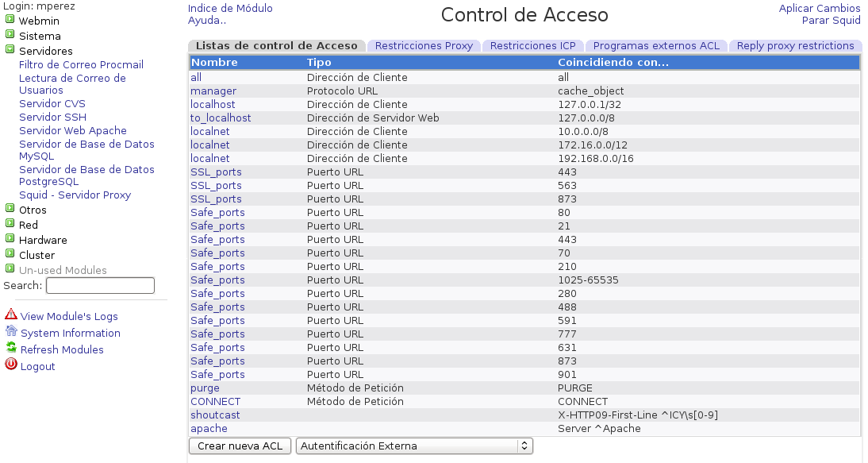Expand the Webmin category arrow icon
This screenshot has height=463, width=868.
10,20
